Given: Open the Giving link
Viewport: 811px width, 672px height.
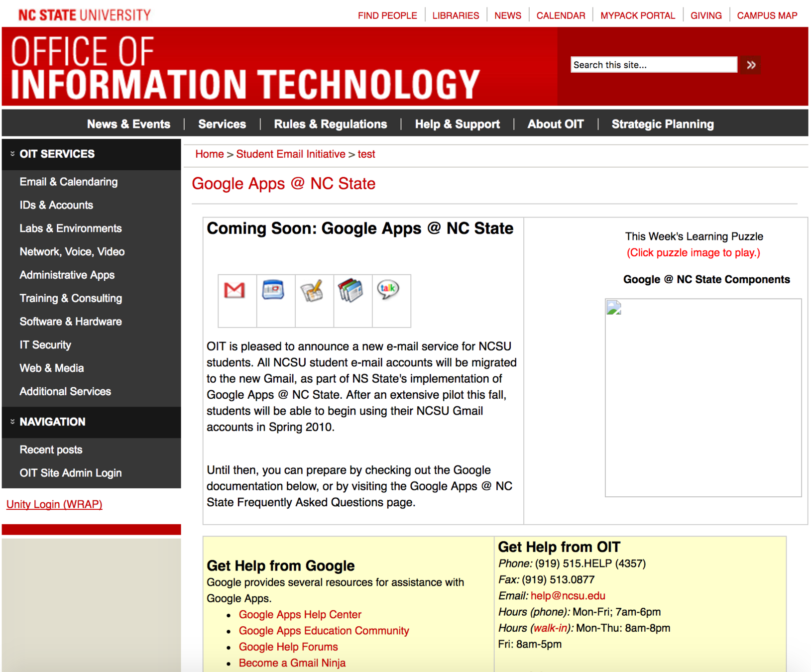Looking at the screenshot, I should coord(706,15).
